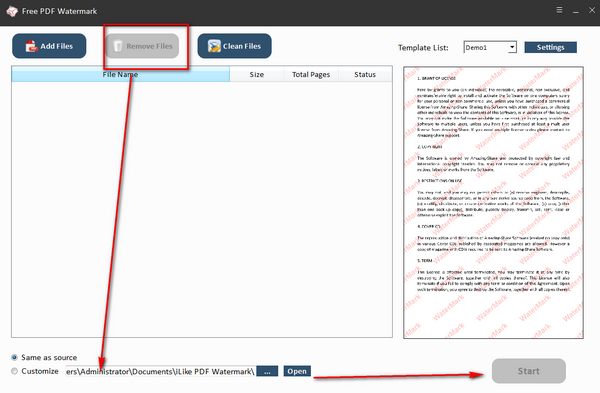
Task: Click the Remove Files trash icon
Action: [118, 46]
